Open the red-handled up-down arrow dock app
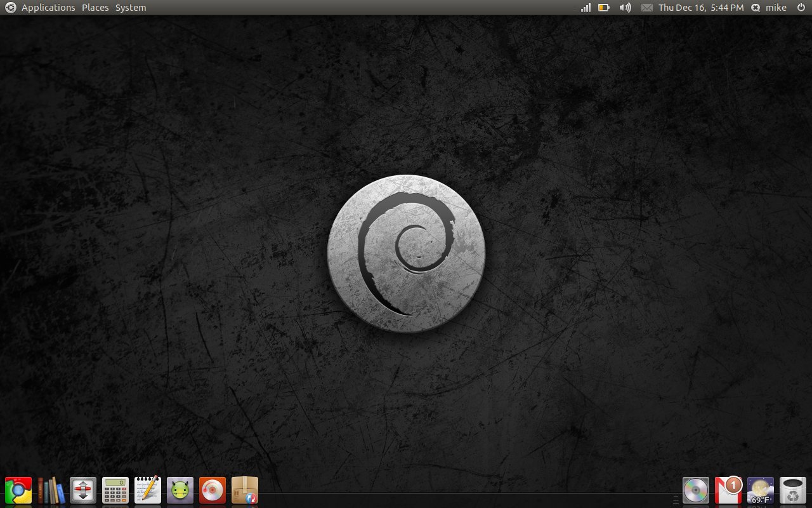Viewport: 812px width, 508px height. coord(83,490)
